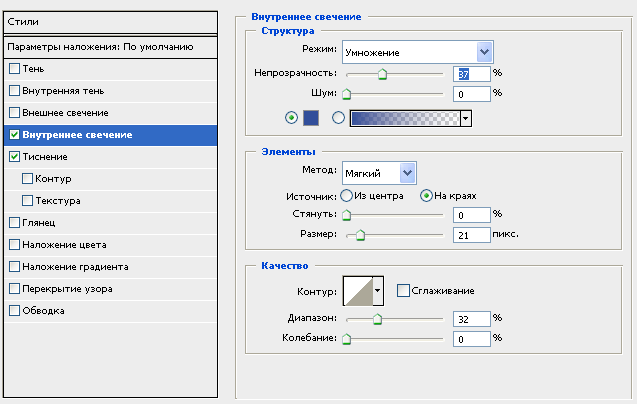Open the gradient preview editor
Viewport: 637px width, 404px height.
(x=403, y=118)
